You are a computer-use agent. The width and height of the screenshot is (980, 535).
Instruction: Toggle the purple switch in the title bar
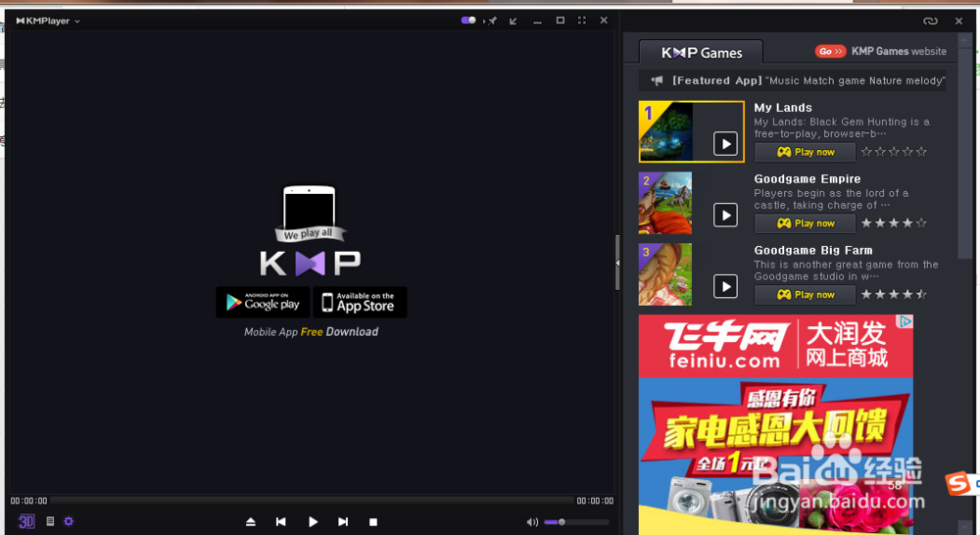click(x=468, y=21)
